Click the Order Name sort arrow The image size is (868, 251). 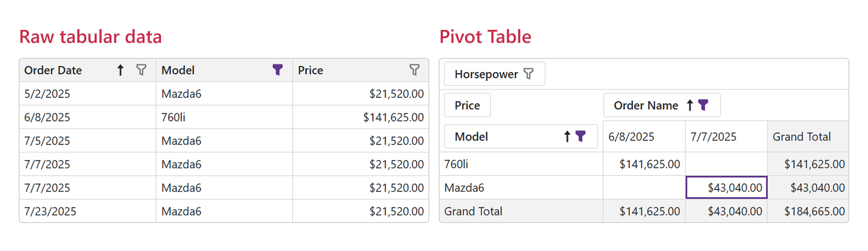click(x=690, y=105)
